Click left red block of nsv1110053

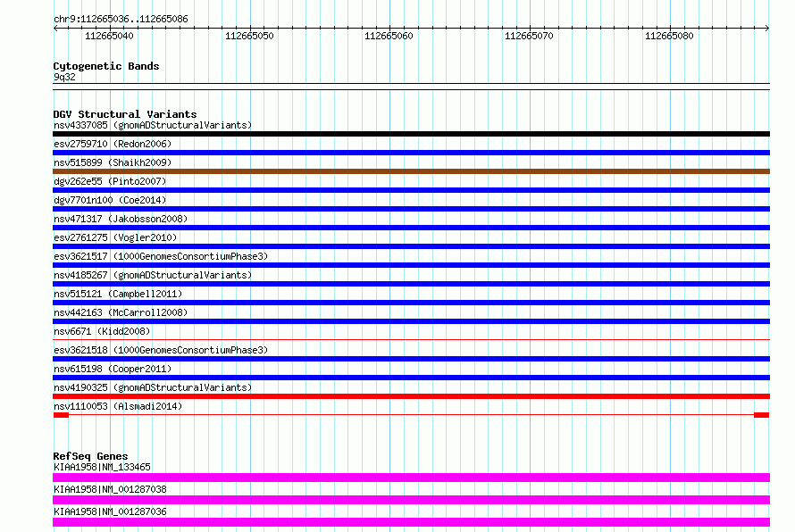tap(61, 415)
